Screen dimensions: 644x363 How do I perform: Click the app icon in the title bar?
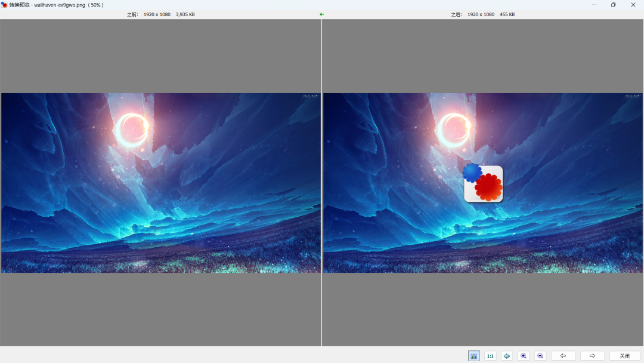tap(4, 5)
